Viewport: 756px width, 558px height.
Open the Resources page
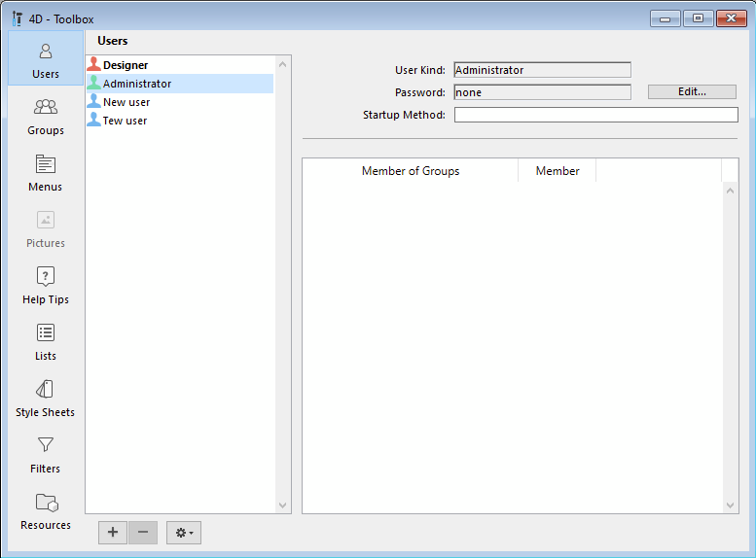click(46, 511)
